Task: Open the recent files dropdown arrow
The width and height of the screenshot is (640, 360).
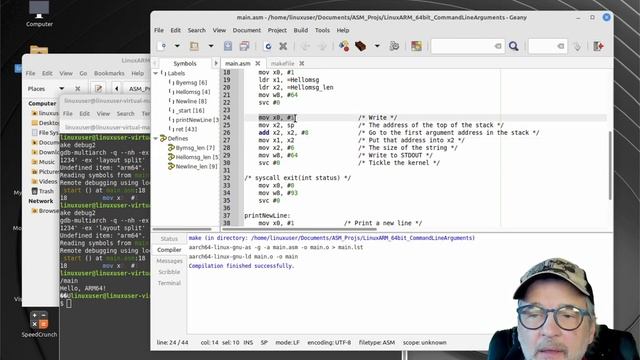Action: (x=211, y=46)
